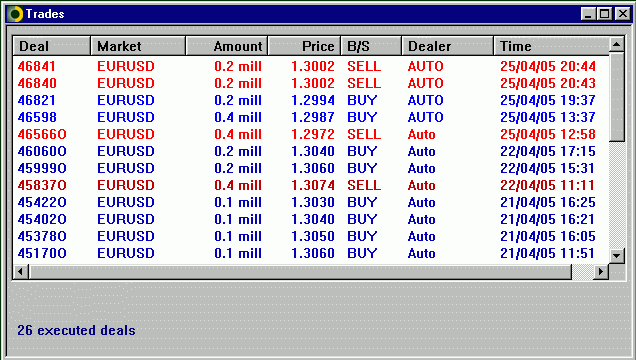
Task: Select deal 46841 row
Action: click(x=311, y=66)
